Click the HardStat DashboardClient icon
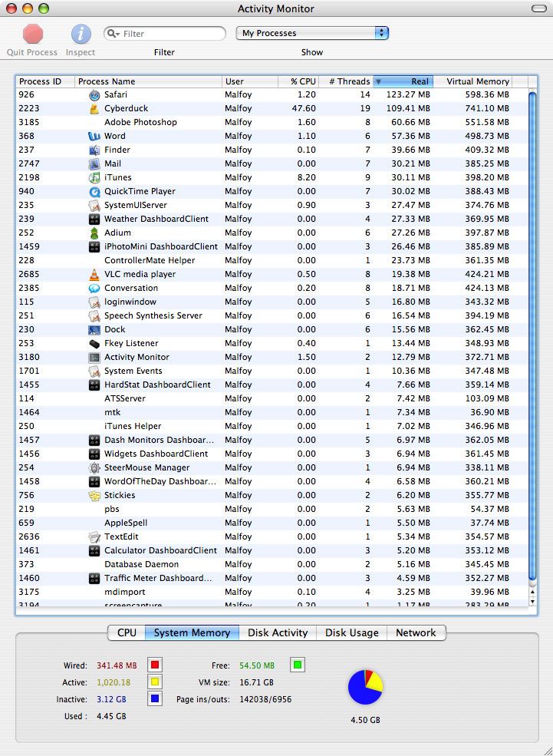 coord(94,385)
